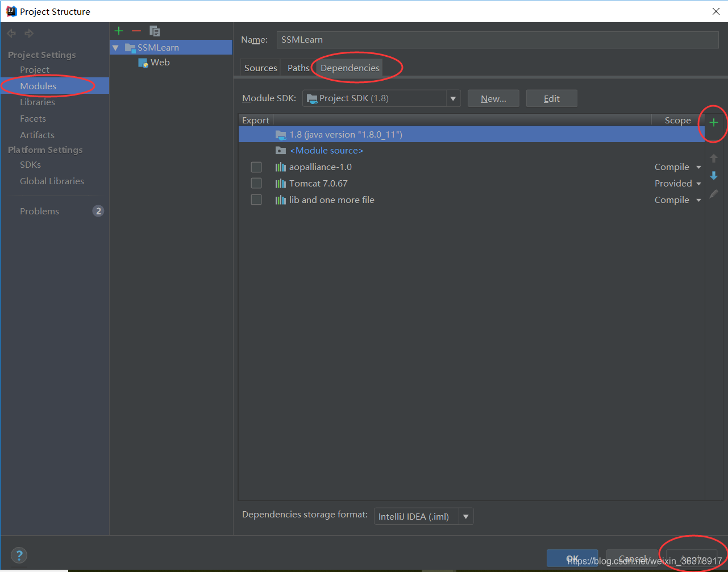Click the Web facet icon

pos(143,63)
